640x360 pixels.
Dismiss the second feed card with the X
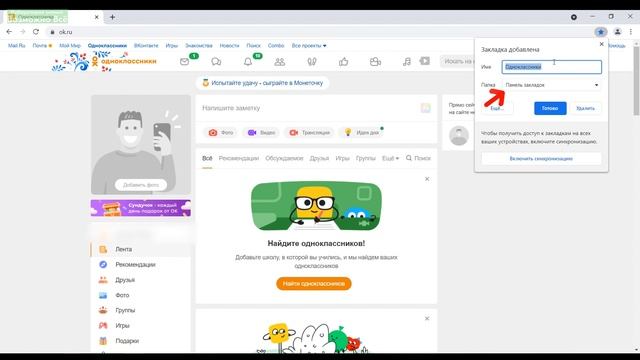[x=427, y=318]
